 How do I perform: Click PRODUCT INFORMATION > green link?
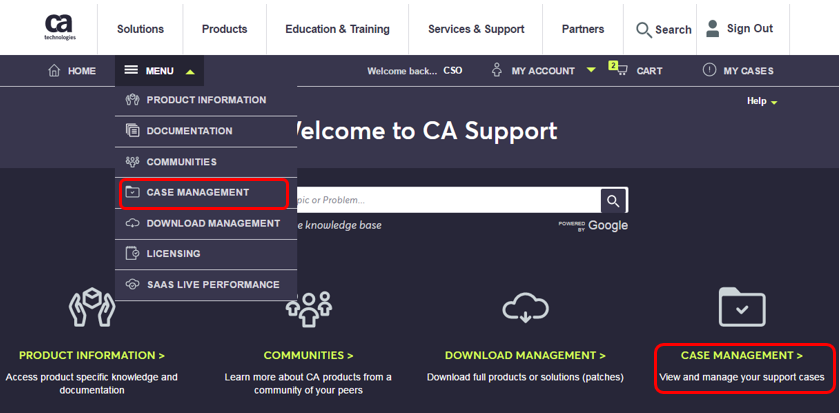coord(92,355)
